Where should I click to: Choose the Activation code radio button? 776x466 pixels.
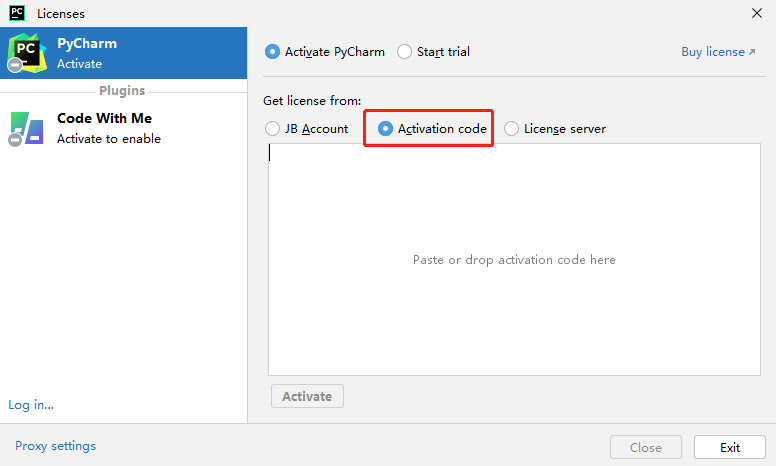coord(385,129)
